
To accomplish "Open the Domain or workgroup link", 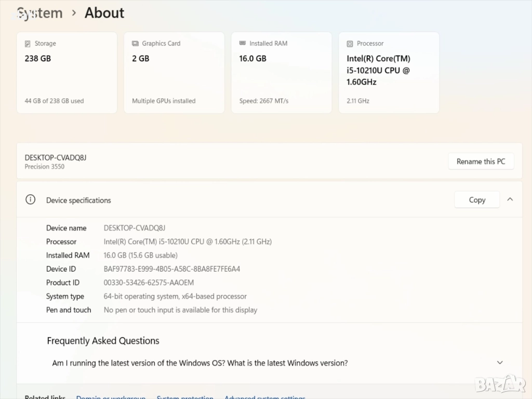I will [111, 396].
